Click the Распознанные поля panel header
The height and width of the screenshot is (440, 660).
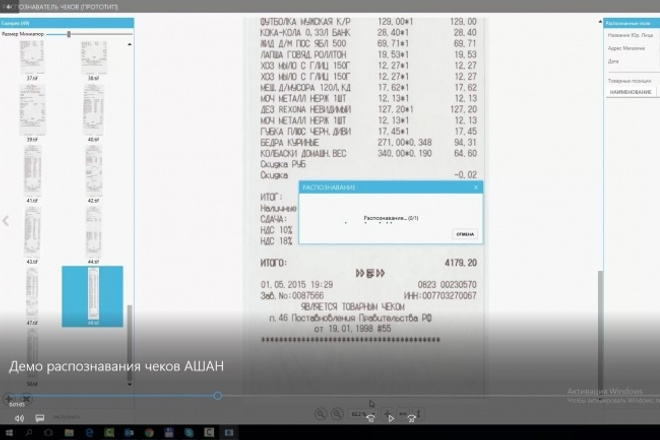tap(631, 23)
